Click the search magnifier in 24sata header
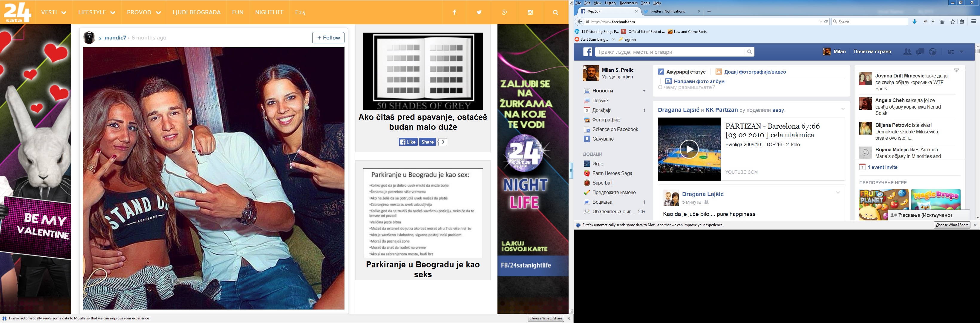Image resolution: width=980 pixels, height=323 pixels. 555,13
